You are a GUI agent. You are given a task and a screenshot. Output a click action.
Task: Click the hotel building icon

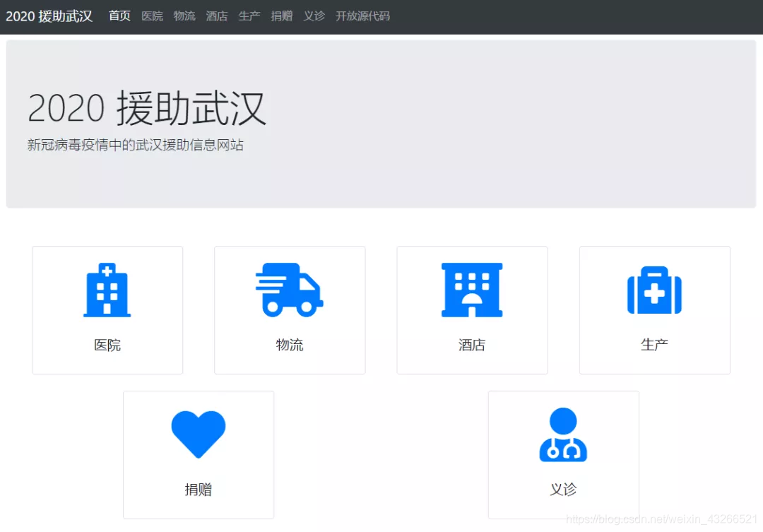472,290
